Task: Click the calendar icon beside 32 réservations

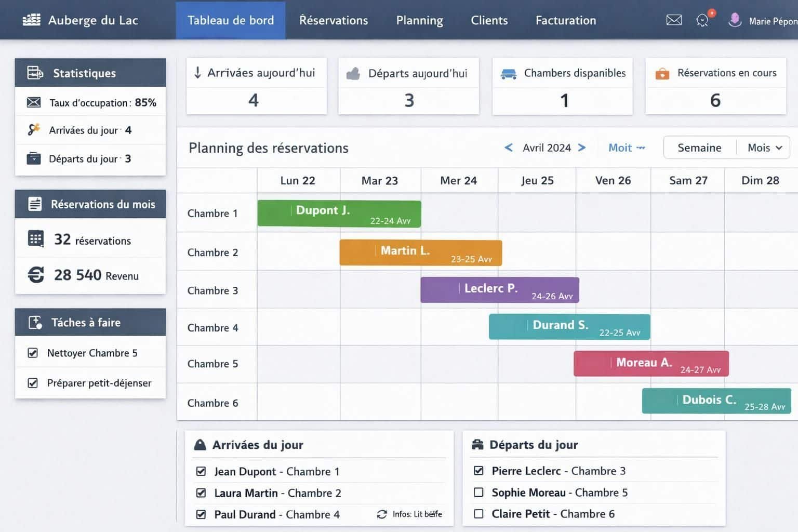Action: [x=36, y=239]
